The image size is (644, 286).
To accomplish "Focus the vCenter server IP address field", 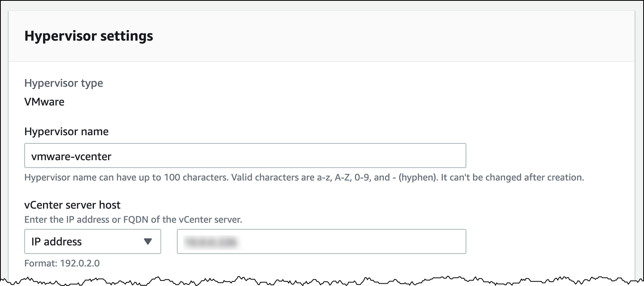I will [321, 241].
